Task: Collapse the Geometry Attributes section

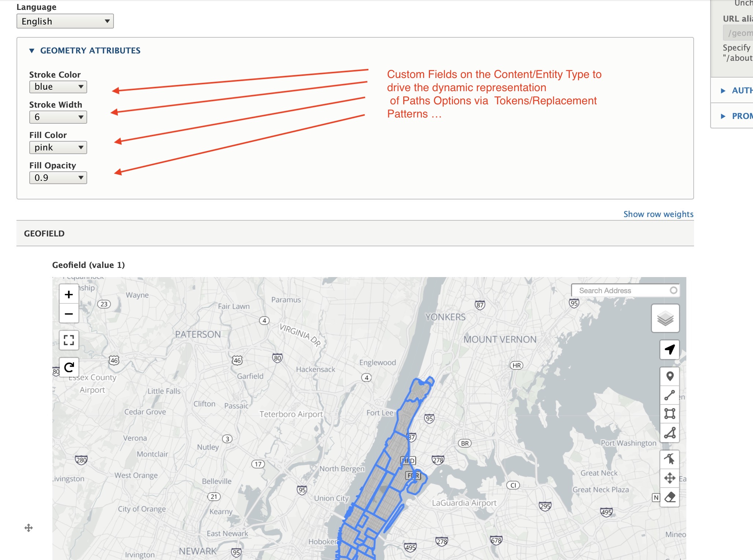Action: click(90, 51)
